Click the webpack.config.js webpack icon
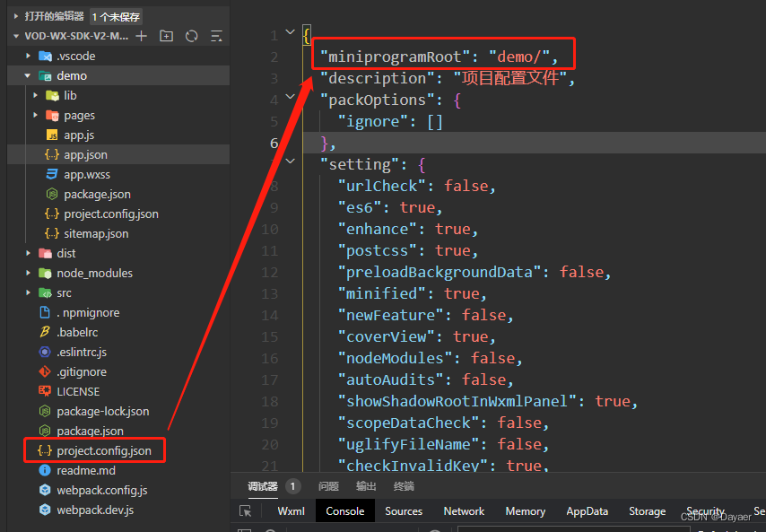This screenshot has width=766, height=532. [45, 490]
